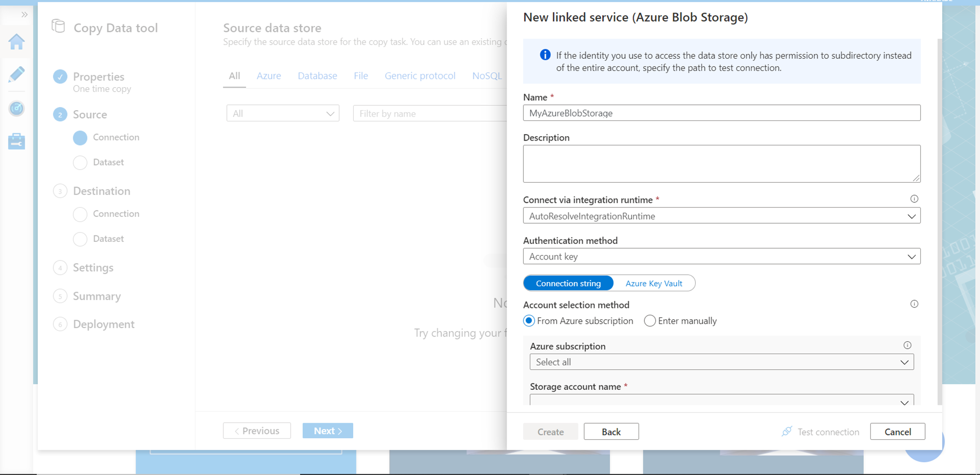Open the Home icon in left sidebar
The width and height of the screenshot is (980, 475).
coord(16,42)
